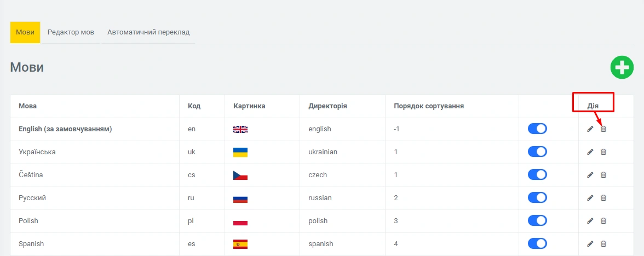Switch to the Редактор мов tab
The width and height of the screenshot is (644, 256).
(71, 32)
